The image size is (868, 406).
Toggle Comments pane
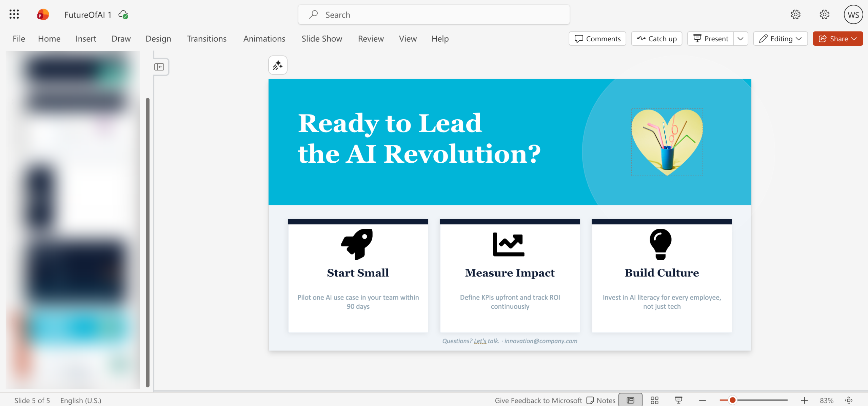597,39
